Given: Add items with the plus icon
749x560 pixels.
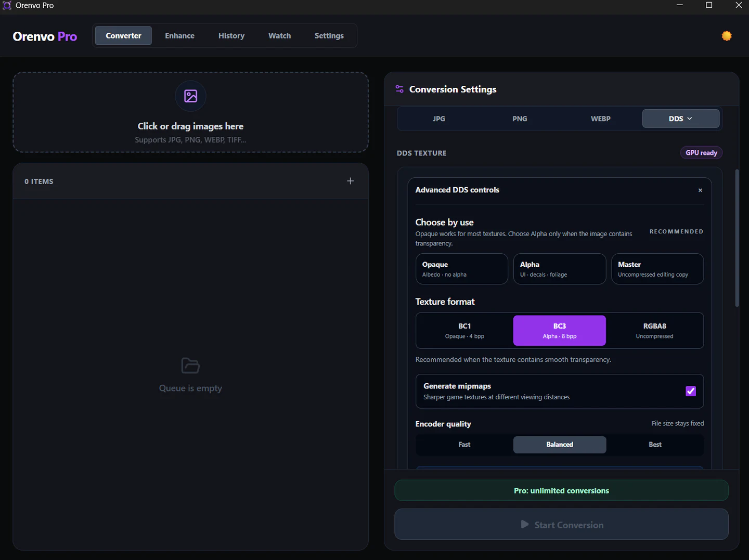Looking at the screenshot, I should coord(351,181).
